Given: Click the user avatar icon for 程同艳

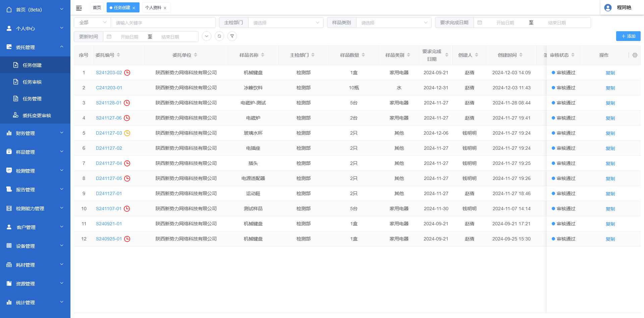Looking at the screenshot, I should (x=608, y=7).
